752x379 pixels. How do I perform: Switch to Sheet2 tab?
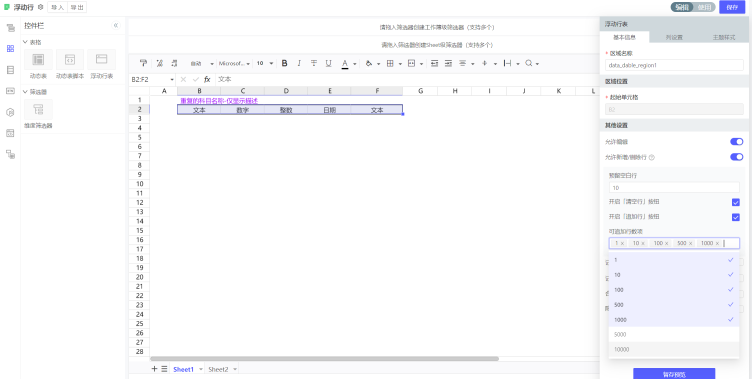point(218,369)
